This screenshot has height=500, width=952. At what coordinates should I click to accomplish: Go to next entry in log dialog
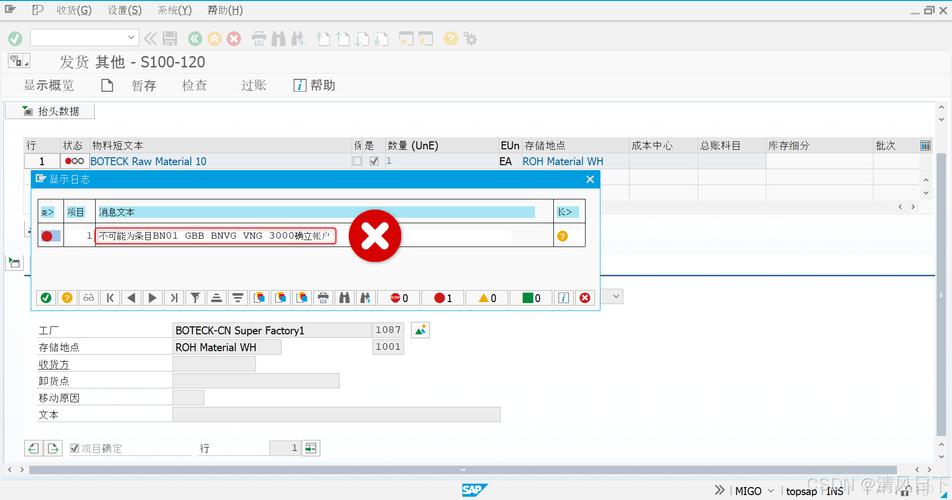click(152, 298)
